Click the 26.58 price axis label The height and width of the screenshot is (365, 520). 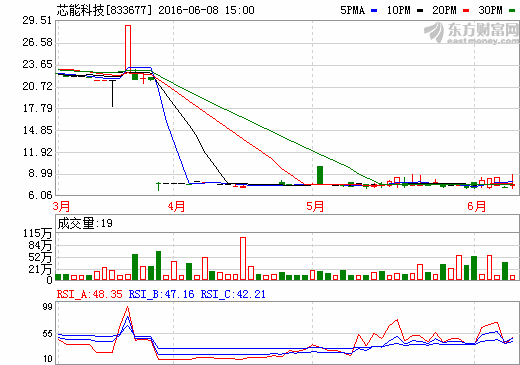tap(37, 42)
